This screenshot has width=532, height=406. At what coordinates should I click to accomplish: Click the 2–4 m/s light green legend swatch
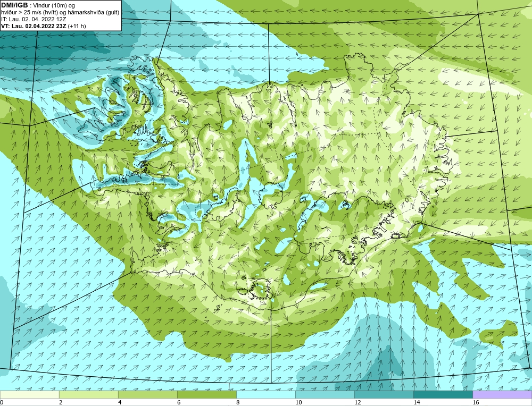click(88, 394)
